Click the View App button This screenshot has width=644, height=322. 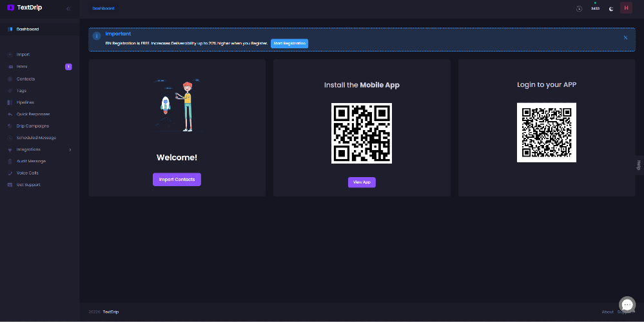click(x=362, y=182)
